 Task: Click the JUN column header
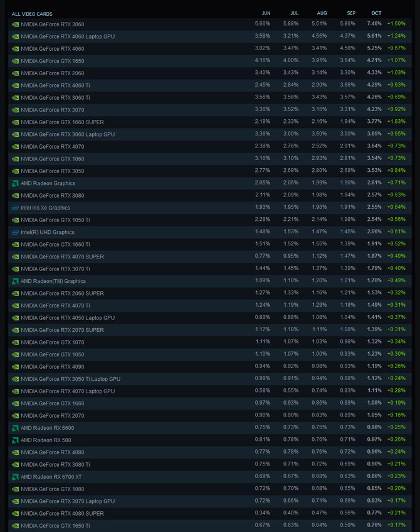tap(266, 13)
